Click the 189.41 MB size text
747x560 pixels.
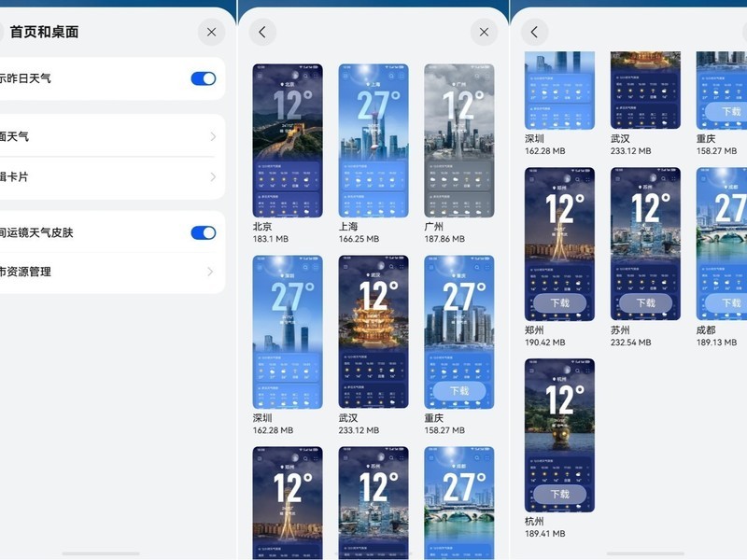click(545, 534)
